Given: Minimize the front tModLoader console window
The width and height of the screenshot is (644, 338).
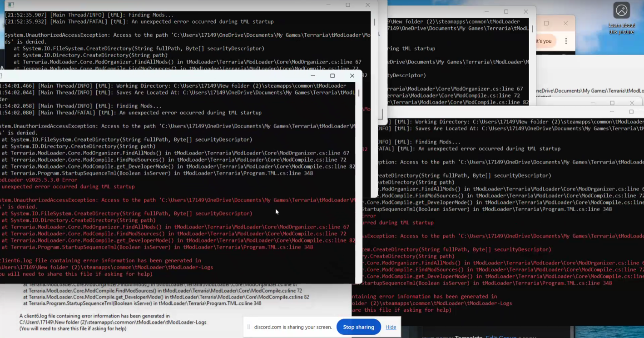Looking at the screenshot, I should click(312, 76).
